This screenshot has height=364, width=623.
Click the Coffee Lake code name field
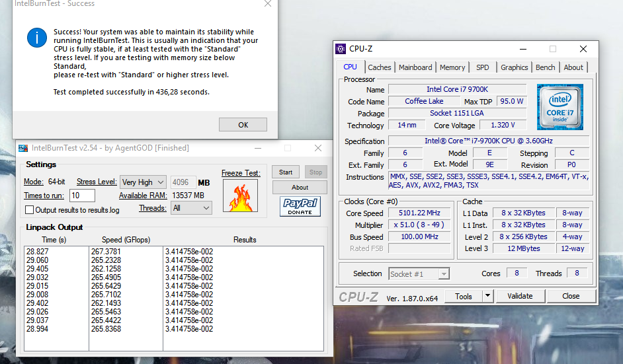[x=424, y=101]
